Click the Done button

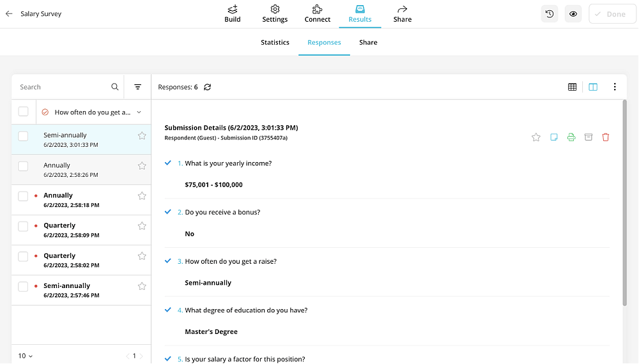coord(612,14)
